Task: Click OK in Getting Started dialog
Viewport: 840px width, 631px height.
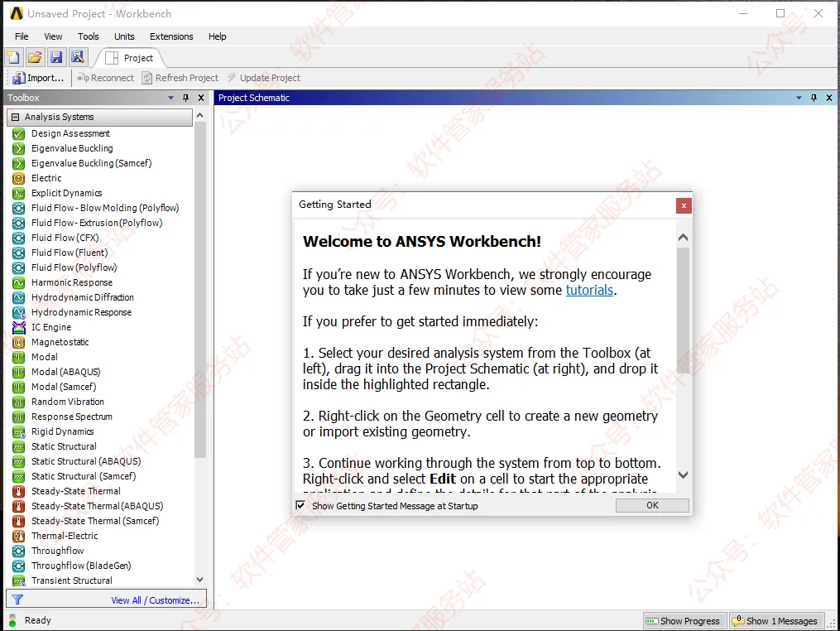Action: [652, 506]
